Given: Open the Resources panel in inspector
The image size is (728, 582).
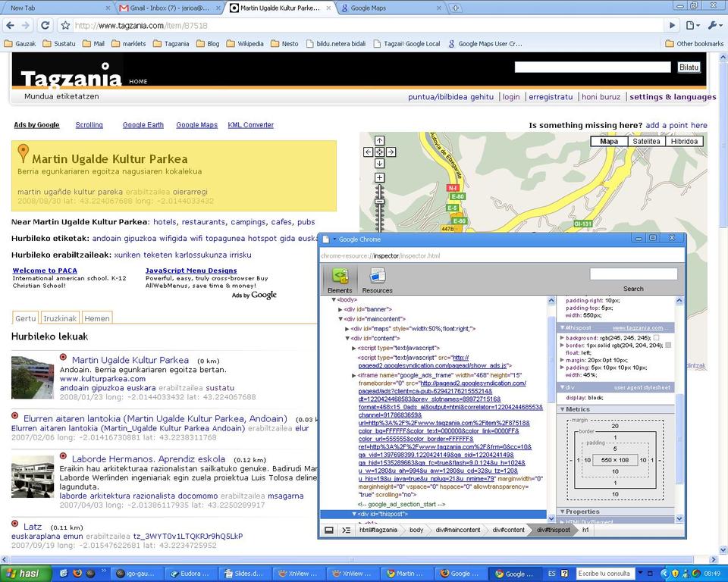Looking at the screenshot, I should coord(377,280).
